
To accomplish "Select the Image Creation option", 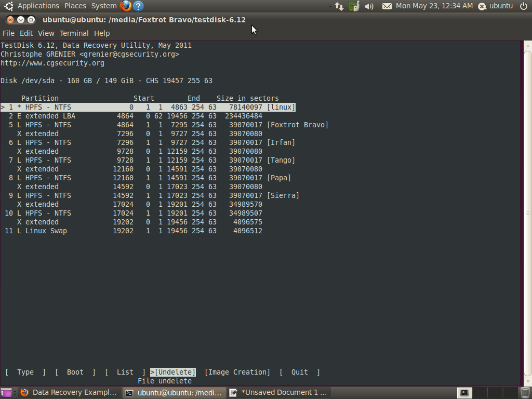I will 237,372.
